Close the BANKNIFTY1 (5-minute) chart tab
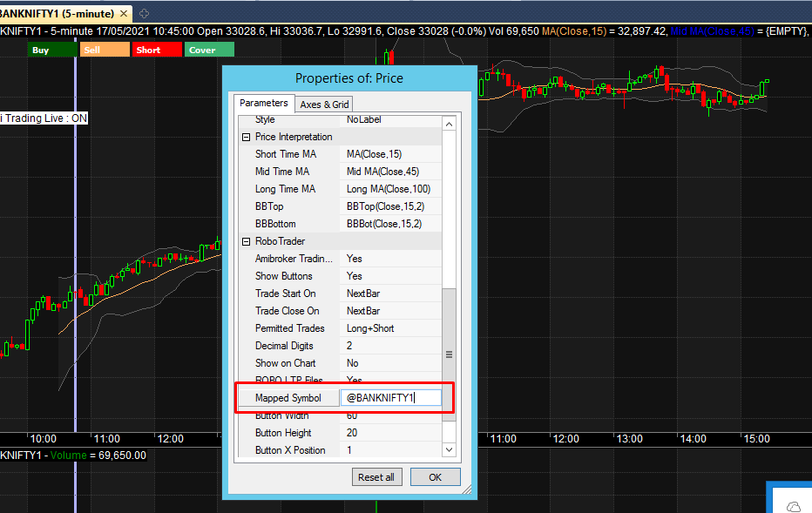The height and width of the screenshot is (513, 812). 123,13
